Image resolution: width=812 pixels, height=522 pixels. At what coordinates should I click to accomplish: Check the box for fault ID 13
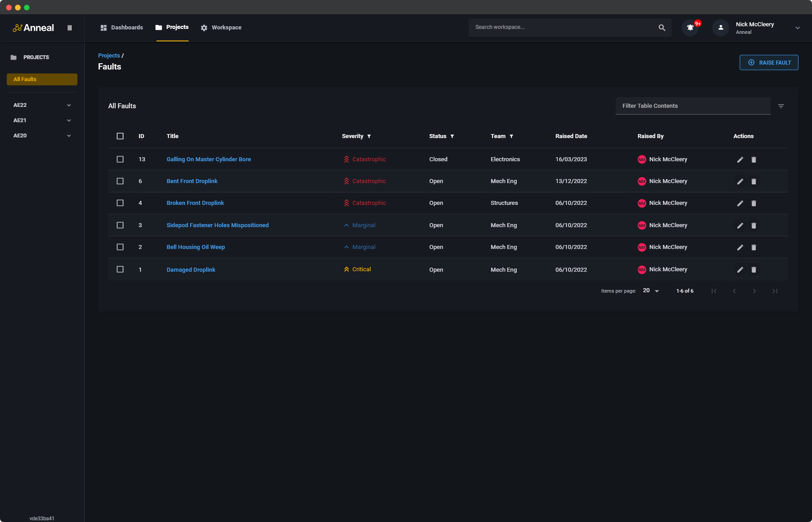[x=120, y=159]
